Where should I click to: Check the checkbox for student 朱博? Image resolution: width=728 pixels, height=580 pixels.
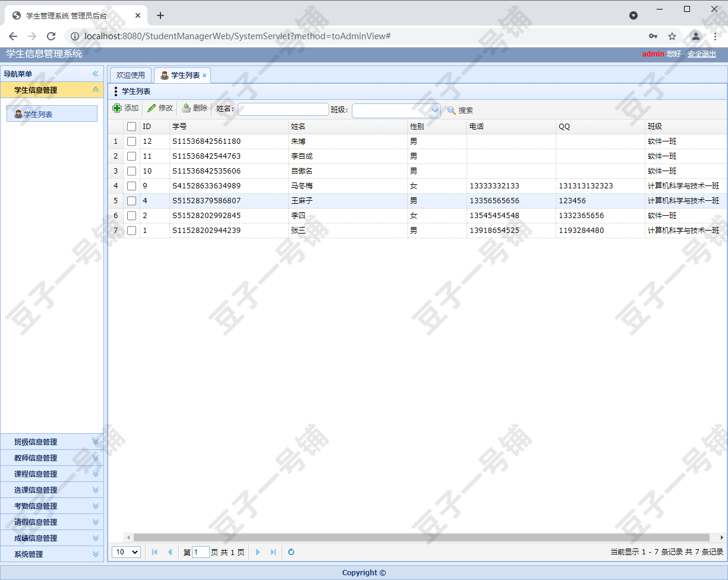131,141
